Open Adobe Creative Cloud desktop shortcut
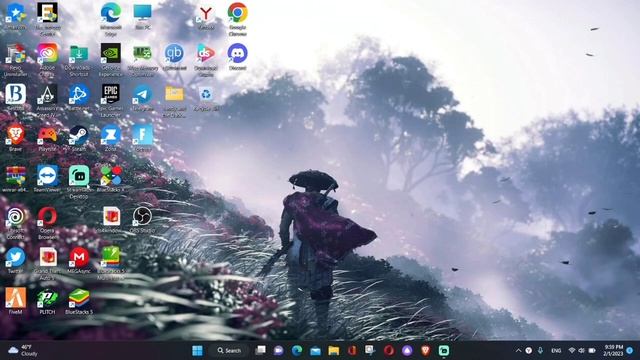This screenshot has width=640, height=360. pyautogui.click(x=47, y=53)
